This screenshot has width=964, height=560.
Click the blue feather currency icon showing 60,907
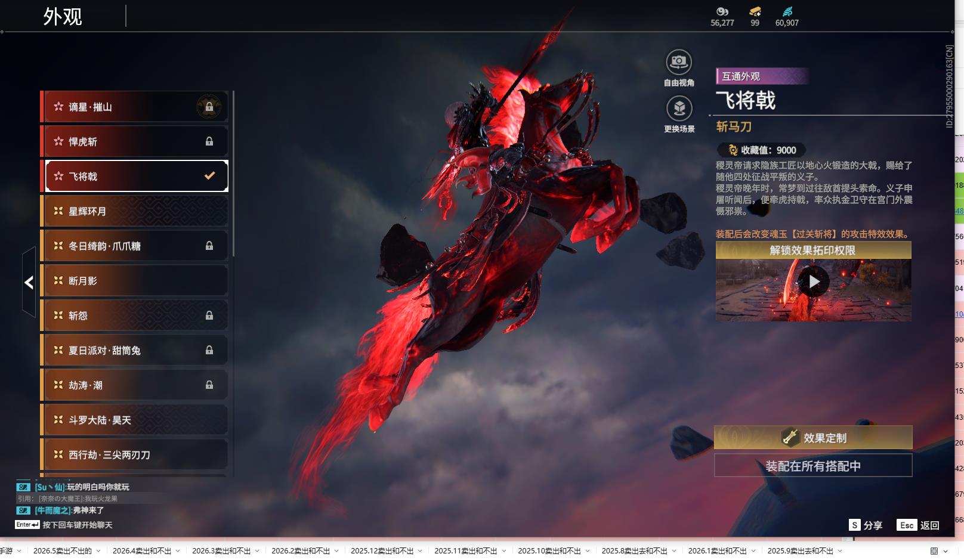[787, 11]
